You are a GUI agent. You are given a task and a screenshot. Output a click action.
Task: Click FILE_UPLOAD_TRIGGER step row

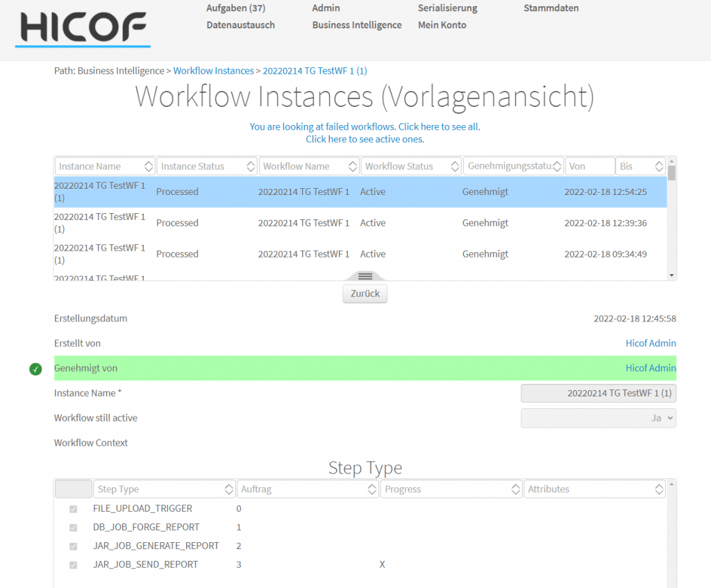(360, 509)
